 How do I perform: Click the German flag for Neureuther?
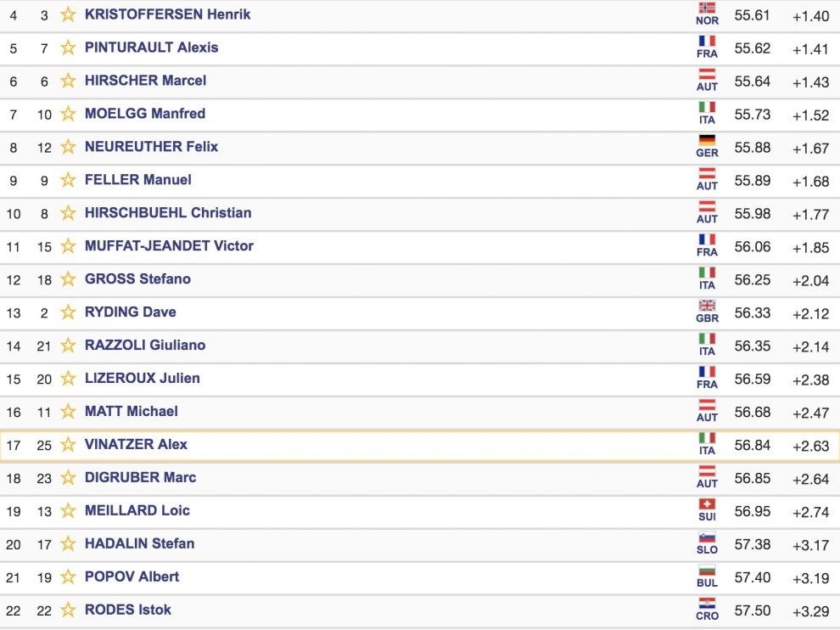[707, 140]
